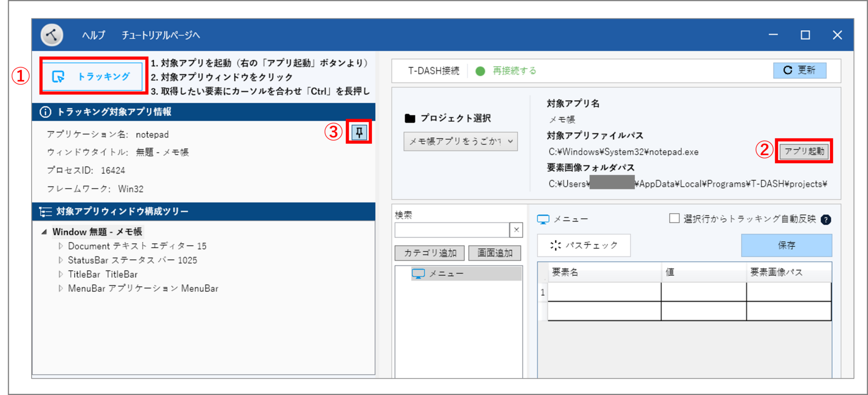868x395 pixels.
Task: Click the green T-DASH connection status indicator
Action: point(480,71)
